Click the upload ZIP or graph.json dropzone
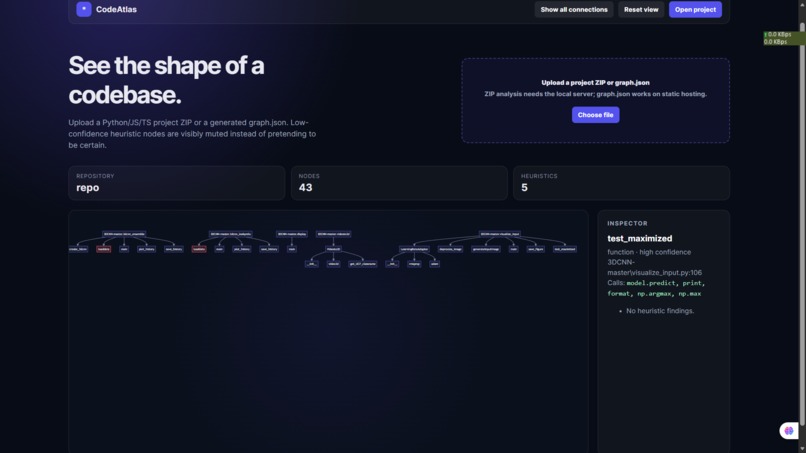 595,100
